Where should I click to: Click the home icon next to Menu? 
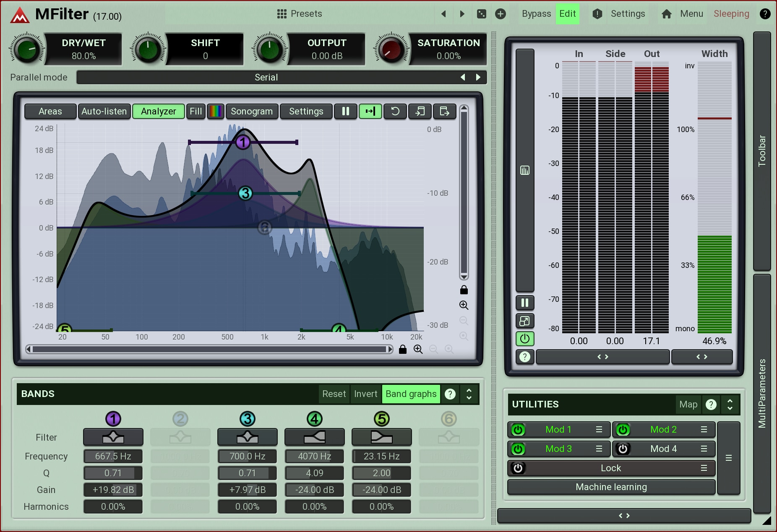[666, 14]
